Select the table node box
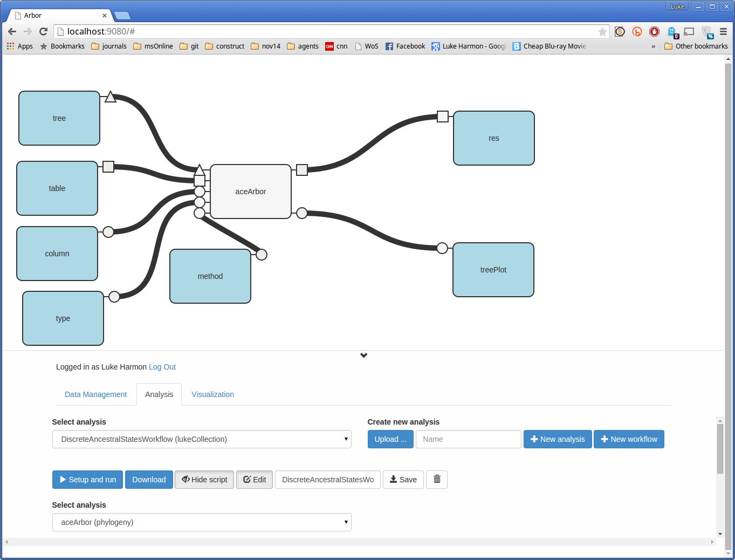 click(57, 188)
